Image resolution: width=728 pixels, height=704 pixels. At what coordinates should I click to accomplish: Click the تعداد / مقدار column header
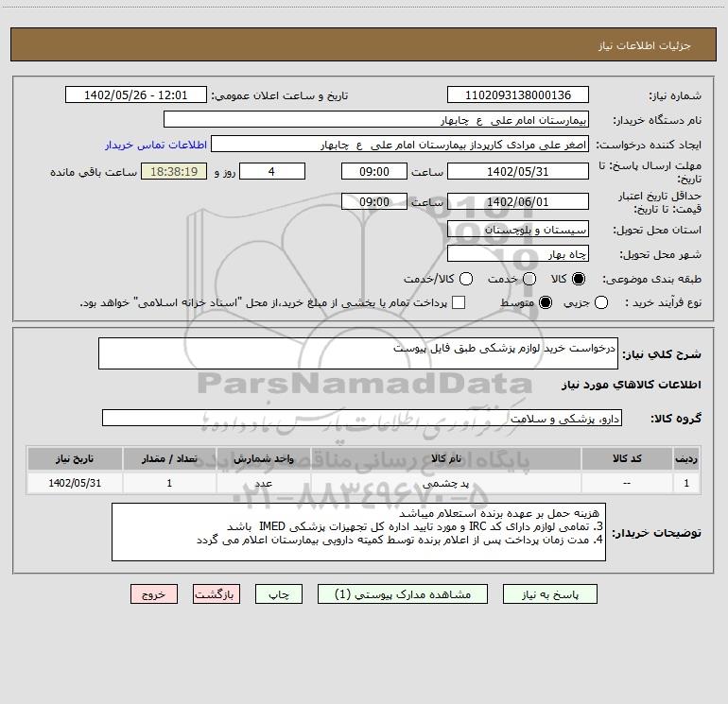click(169, 459)
